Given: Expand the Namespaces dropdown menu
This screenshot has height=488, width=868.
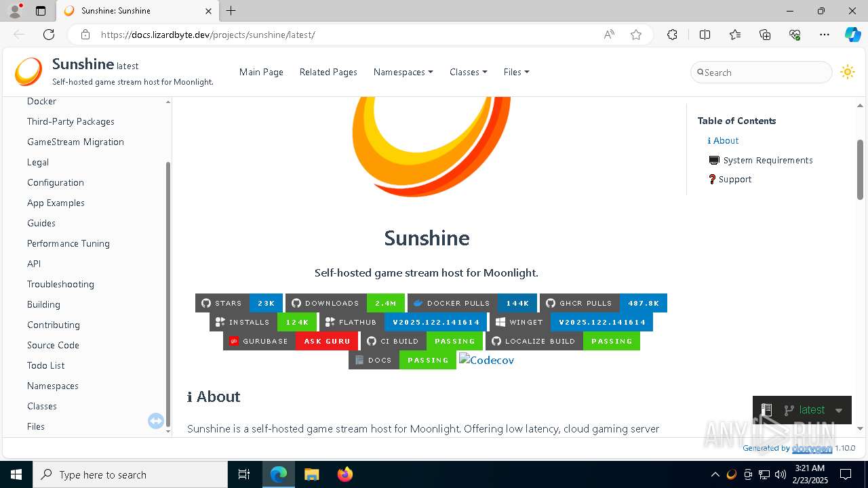Looking at the screenshot, I should (x=403, y=72).
